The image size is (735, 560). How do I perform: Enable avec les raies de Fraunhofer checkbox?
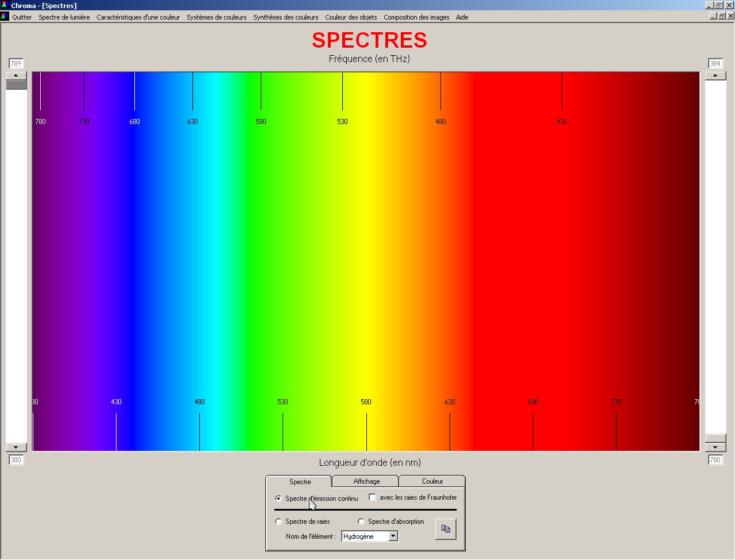pyautogui.click(x=372, y=497)
